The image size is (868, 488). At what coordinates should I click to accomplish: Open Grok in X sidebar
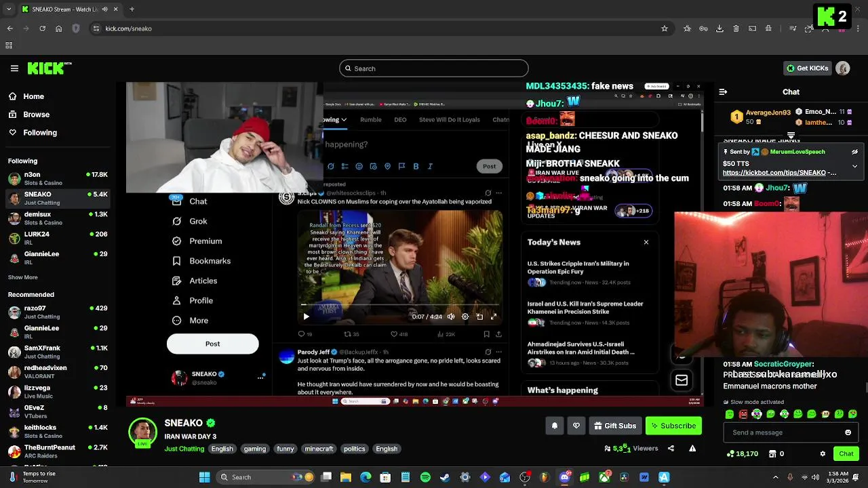tap(190, 222)
